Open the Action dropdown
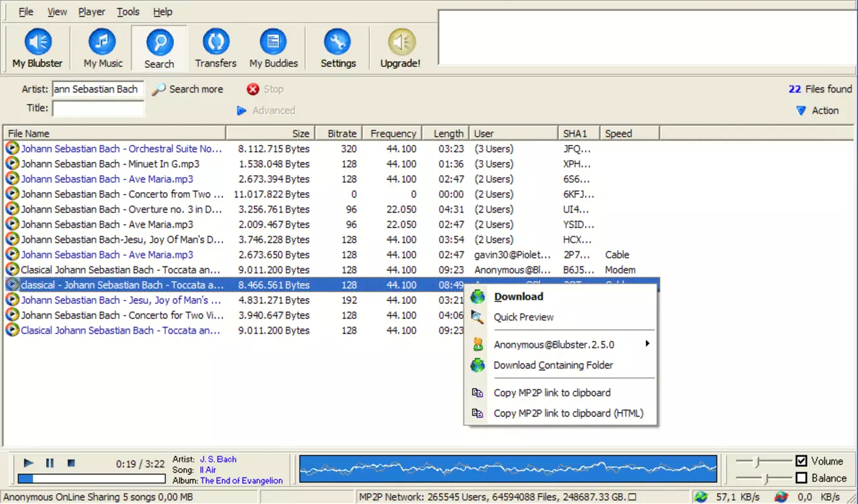858x504 pixels. click(818, 110)
